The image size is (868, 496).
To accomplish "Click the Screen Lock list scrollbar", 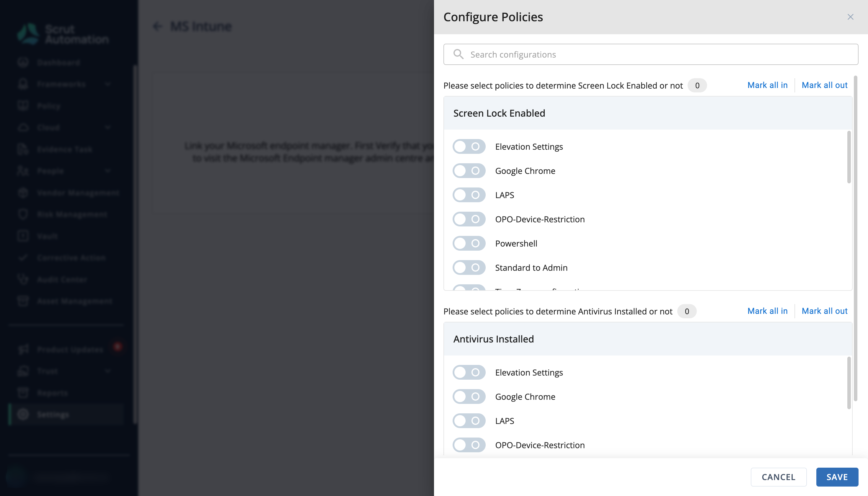I will click(849, 157).
